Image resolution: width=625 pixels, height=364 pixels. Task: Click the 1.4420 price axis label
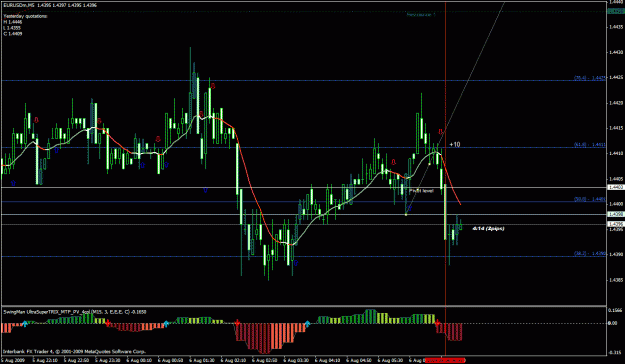click(616, 103)
